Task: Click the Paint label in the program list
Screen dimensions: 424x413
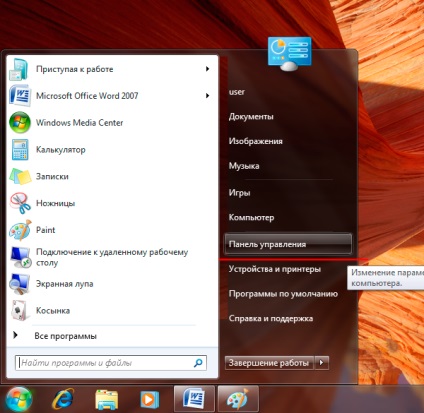Action: pyautogui.click(x=45, y=230)
